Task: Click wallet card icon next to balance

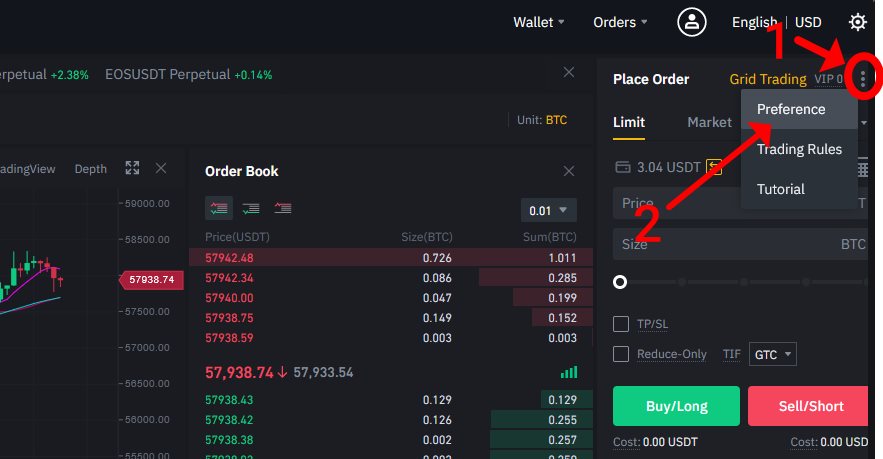Action: 623,167
